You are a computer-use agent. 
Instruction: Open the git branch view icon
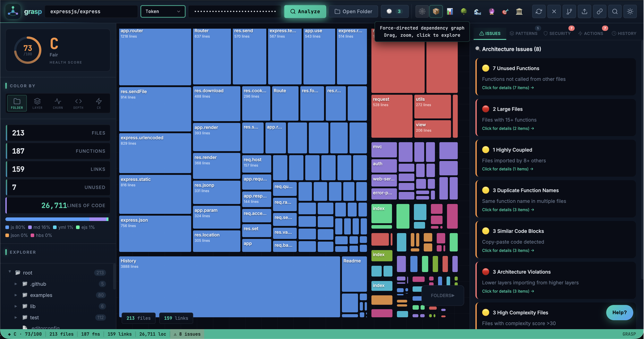(x=569, y=11)
